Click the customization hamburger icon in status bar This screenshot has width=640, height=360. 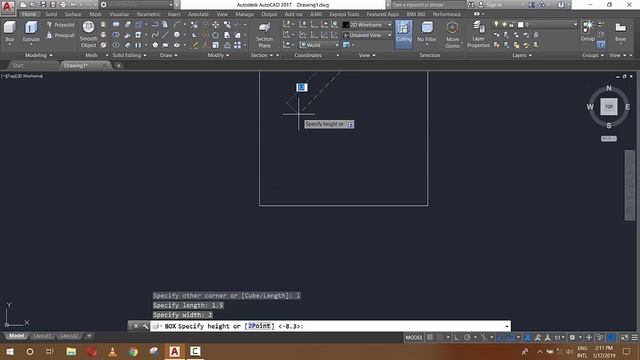click(635, 338)
